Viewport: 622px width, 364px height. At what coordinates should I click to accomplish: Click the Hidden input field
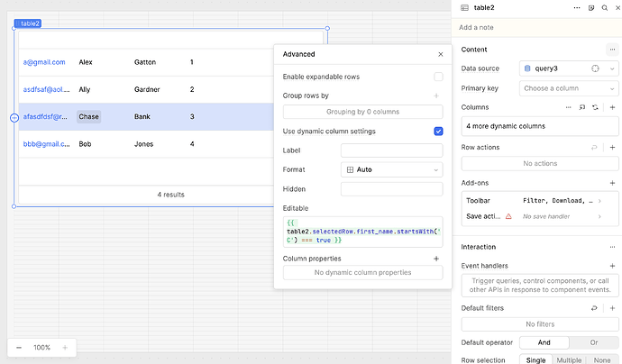(391, 188)
